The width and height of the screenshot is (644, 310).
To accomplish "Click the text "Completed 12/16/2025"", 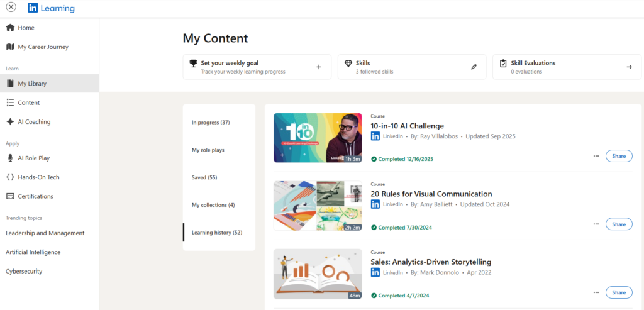I will pyautogui.click(x=406, y=159).
